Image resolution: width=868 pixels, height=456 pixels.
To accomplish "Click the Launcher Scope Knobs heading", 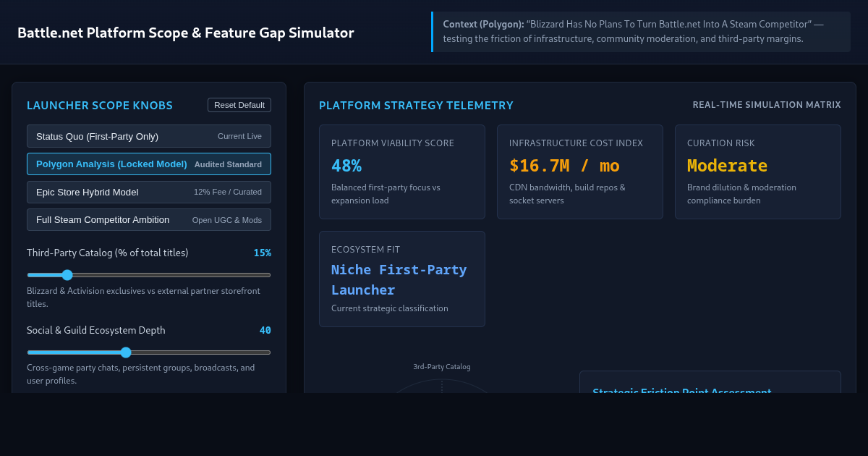I will 100,106.
